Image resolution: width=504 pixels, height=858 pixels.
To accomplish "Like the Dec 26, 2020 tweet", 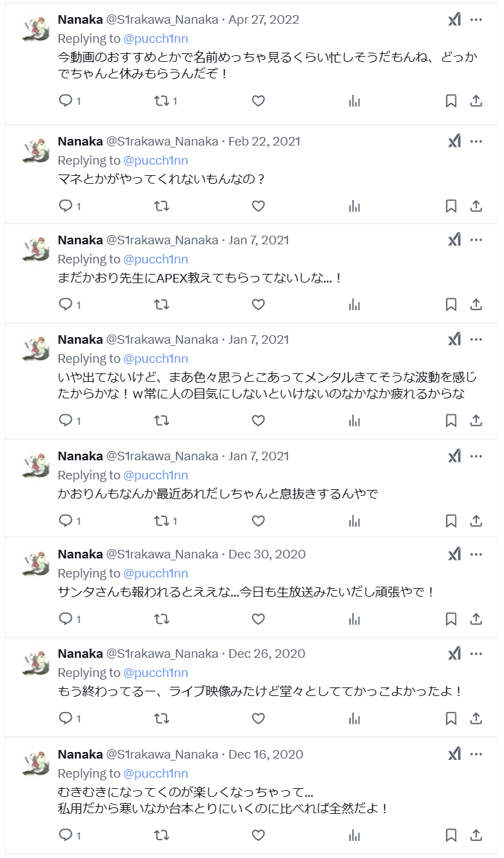I will [258, 718].
